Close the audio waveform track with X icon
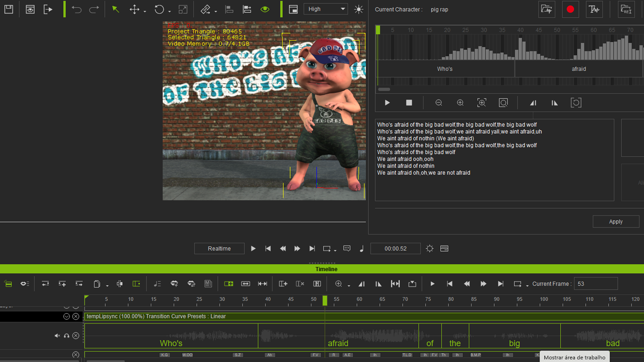644x362 pixels. (76, 336)
